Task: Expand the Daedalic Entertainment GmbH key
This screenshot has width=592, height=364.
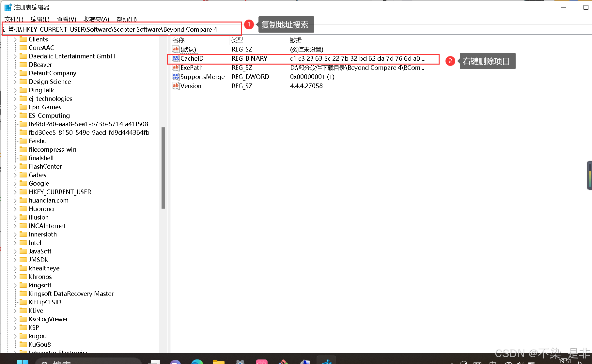Action: pos(15,56)
